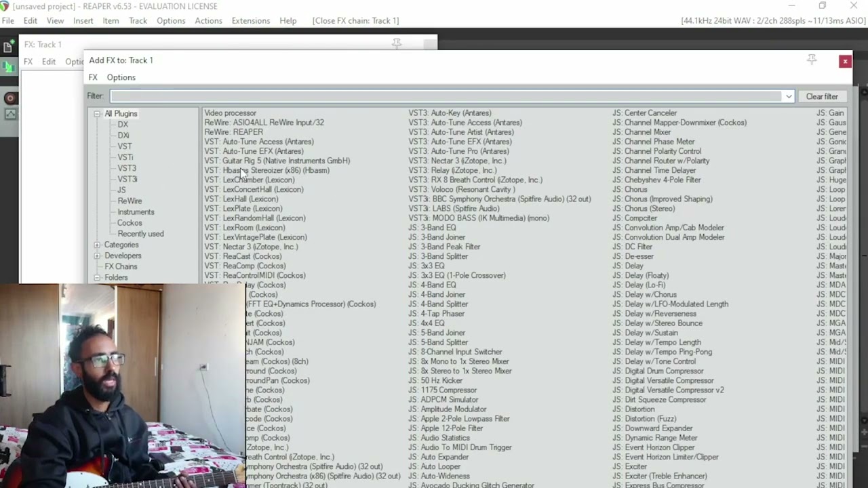Click the Clear filter button
Image resolution: width=868 pixels, height=488 pixels.
click(822, 96)
